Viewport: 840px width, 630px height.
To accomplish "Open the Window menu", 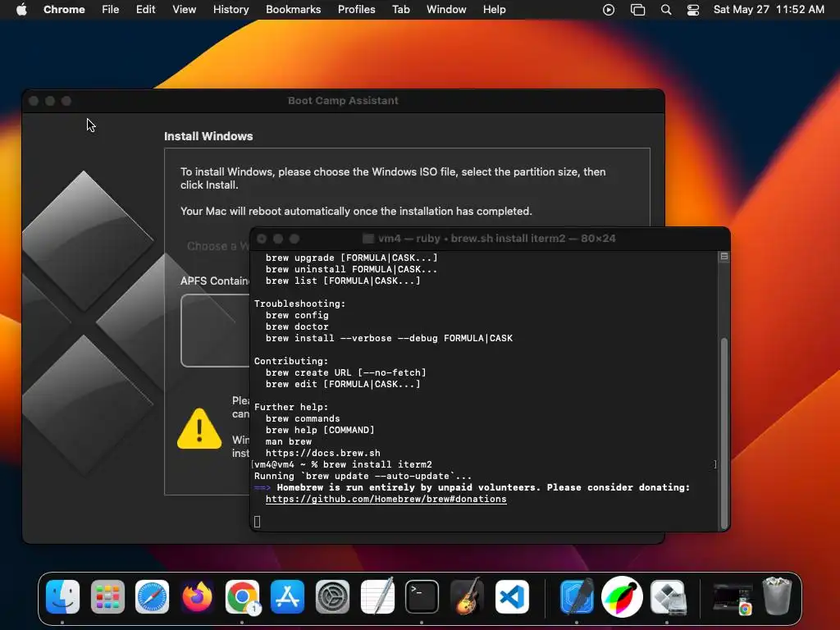I will tap(446, 10).
